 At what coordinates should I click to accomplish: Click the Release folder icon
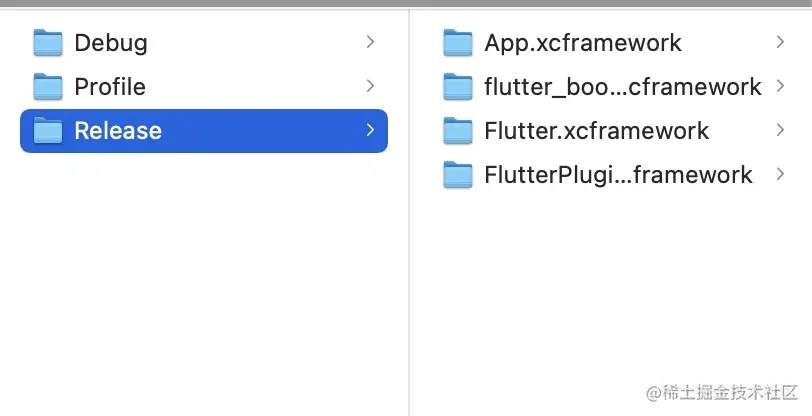[48, 131]
